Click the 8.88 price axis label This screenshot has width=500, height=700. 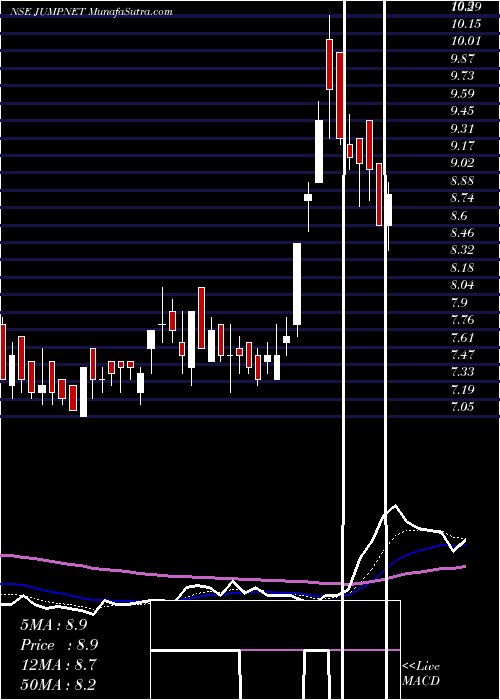coord(462,181)
